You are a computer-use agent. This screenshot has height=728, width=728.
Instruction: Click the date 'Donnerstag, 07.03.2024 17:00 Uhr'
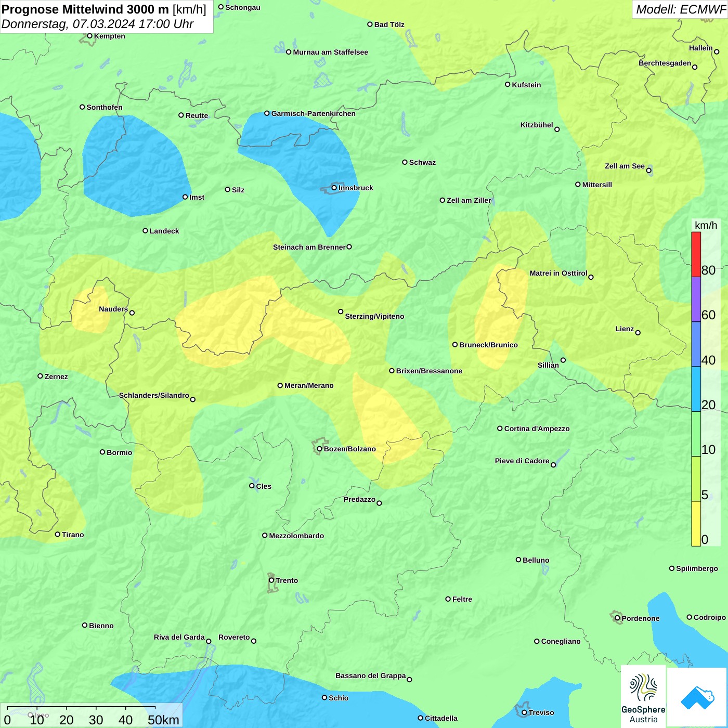pos(97,24)
